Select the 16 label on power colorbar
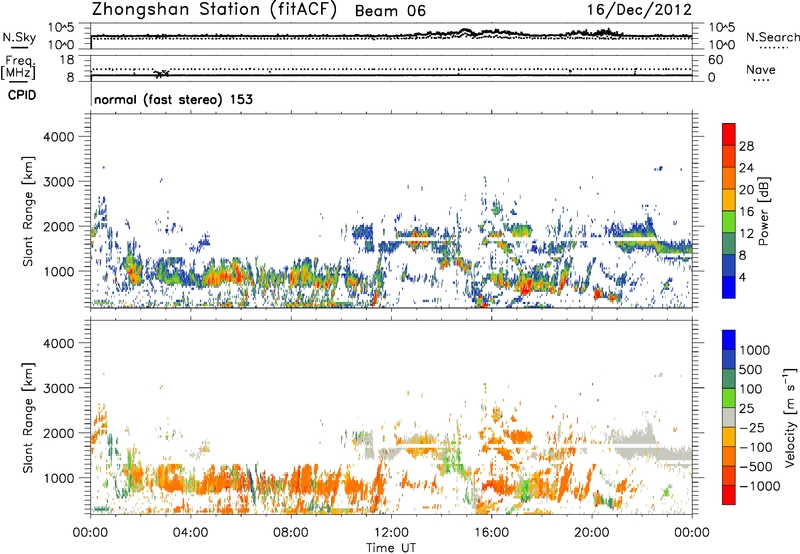Viewport: 800px width, 554px height. 746,212
